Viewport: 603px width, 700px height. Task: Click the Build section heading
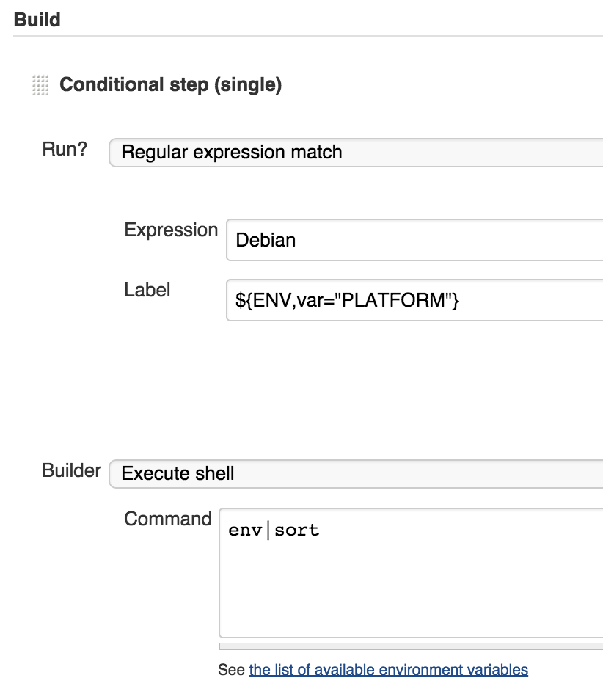(37, 20)
